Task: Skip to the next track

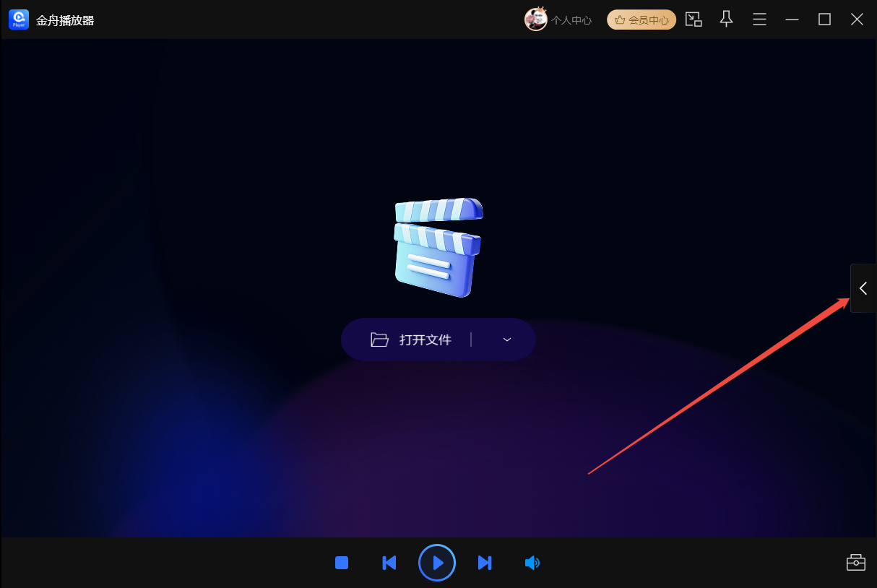Action: click(485, 563)
